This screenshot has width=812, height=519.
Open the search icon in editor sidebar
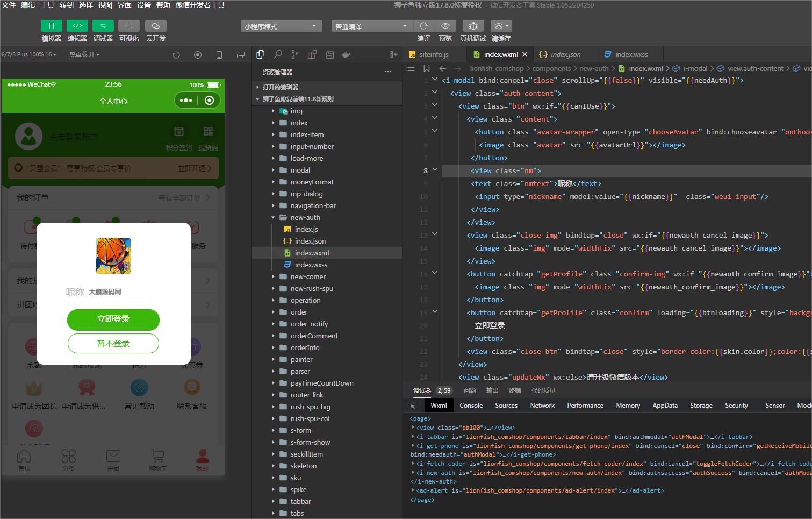click(x=278, y=54)
